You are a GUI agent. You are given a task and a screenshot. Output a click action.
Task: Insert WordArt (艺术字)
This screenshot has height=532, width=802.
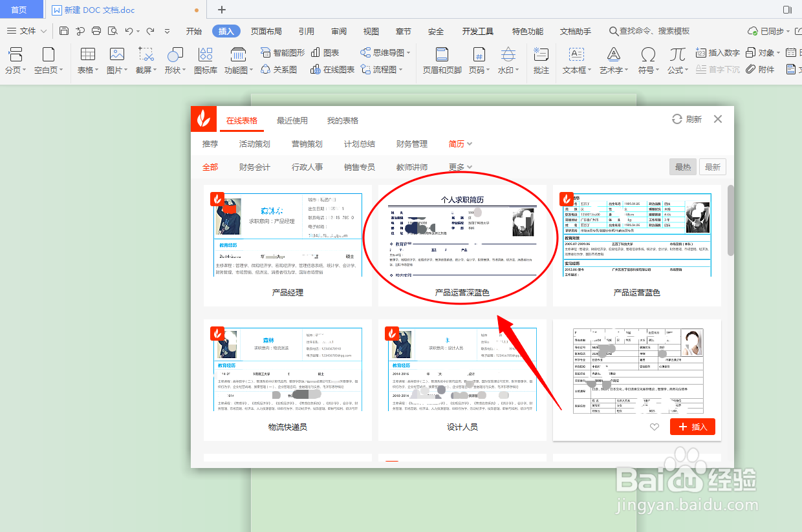[x=613, y=61]
